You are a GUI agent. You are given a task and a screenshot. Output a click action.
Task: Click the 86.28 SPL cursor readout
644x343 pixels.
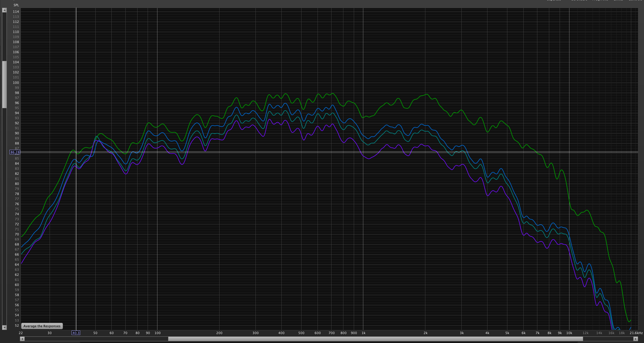tap(15, 152)
